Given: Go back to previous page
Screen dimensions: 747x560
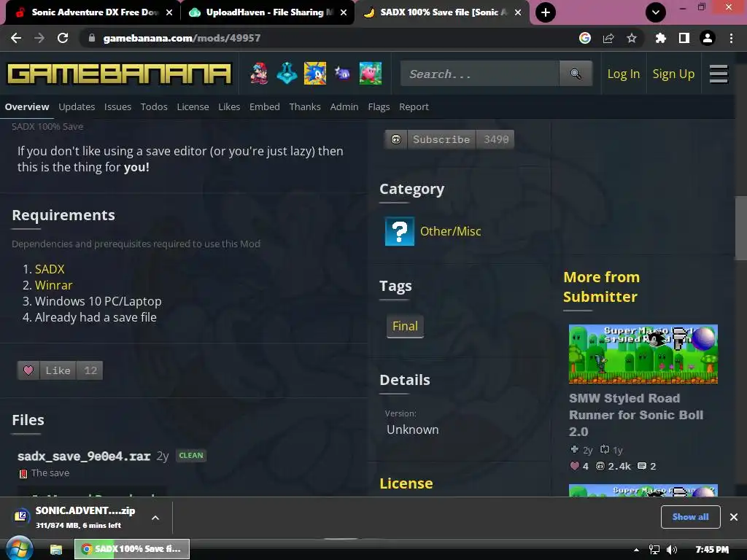Looking at the screenshot, I should pyautogui.click(x=16, y=38).
